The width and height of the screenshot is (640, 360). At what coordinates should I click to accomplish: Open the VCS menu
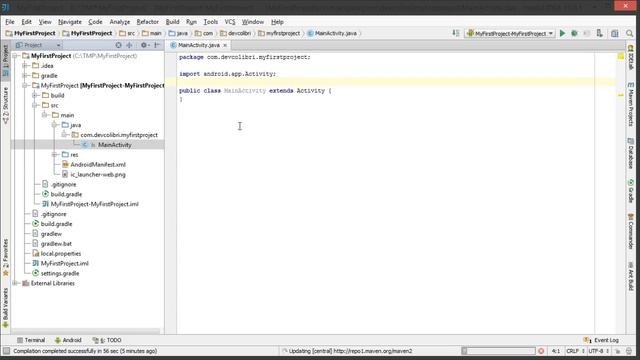pyautogui.click(x=230, y=22)
